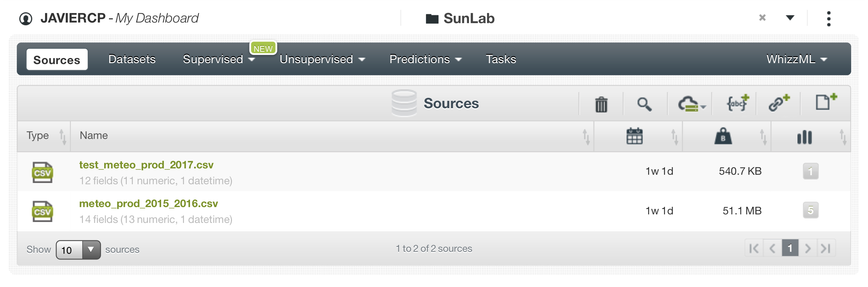Click the dataset count badge showing 5
This screenshot has height=287, width=868.
click(x=810, y=211)
